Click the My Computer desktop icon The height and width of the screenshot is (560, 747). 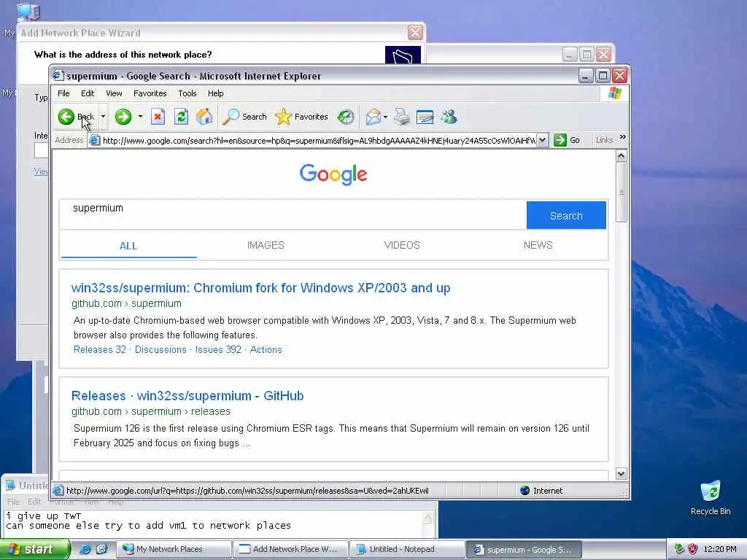tap(28, 12)
